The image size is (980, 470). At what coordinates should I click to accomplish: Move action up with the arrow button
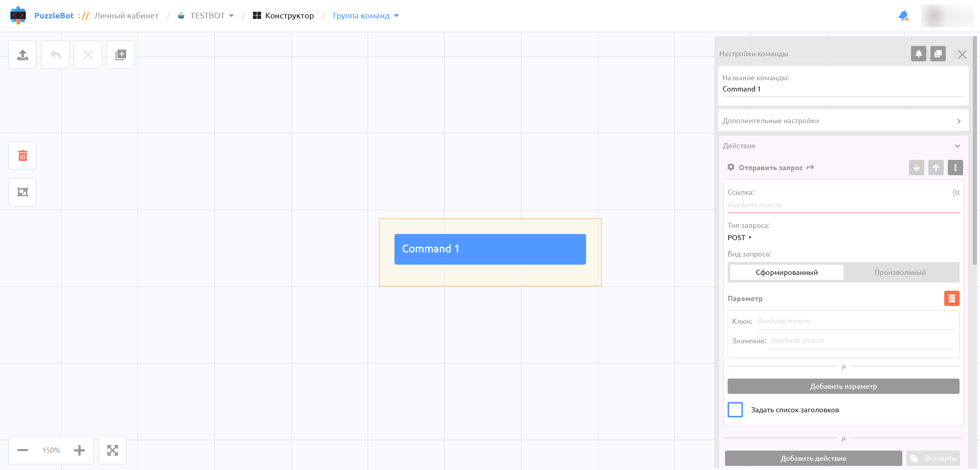coord(936,168)
